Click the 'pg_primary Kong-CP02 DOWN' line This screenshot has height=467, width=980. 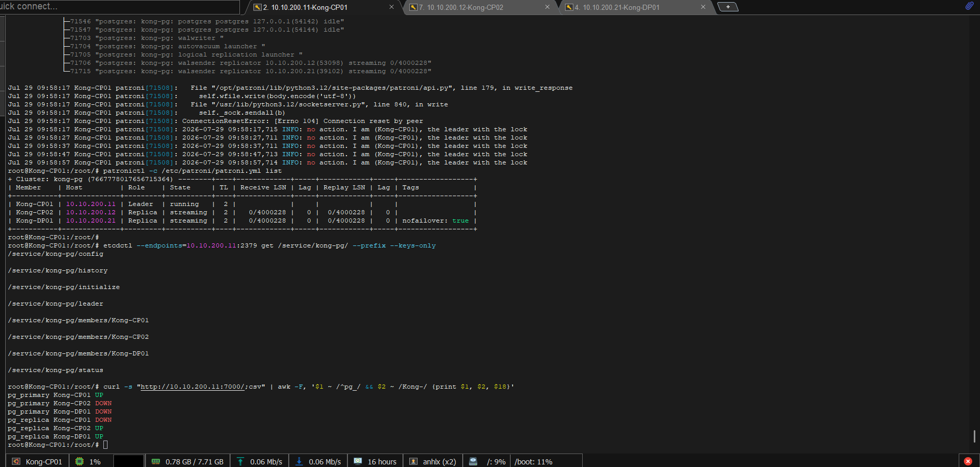click(60, 403)
